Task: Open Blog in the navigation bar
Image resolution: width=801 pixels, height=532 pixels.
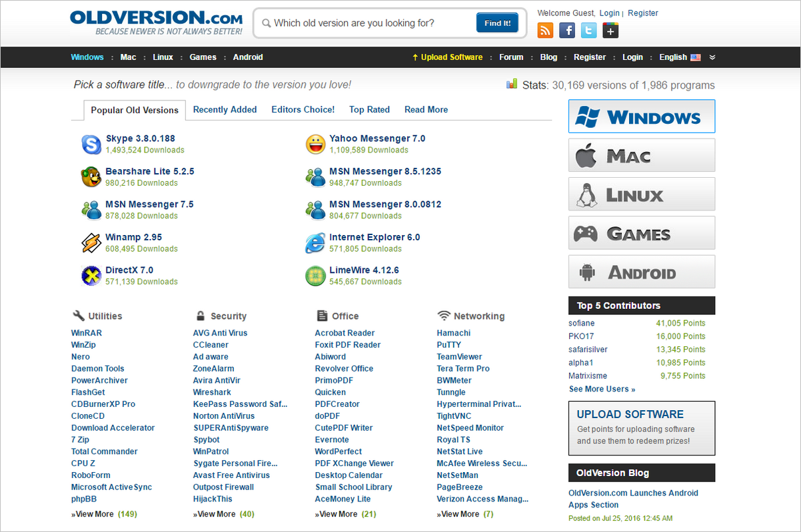Action: 549,57
